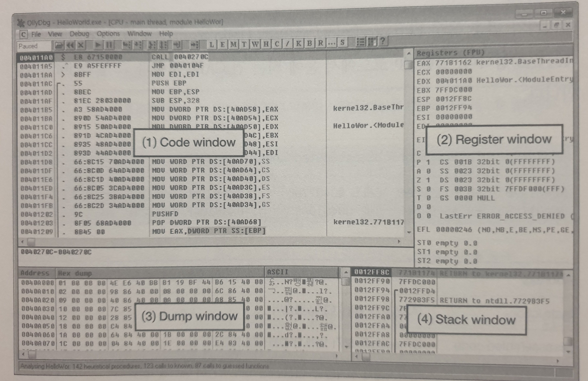Click the CPU window 'C' icon beside File
Screen dimensions: 588x381
coord(23,34)
